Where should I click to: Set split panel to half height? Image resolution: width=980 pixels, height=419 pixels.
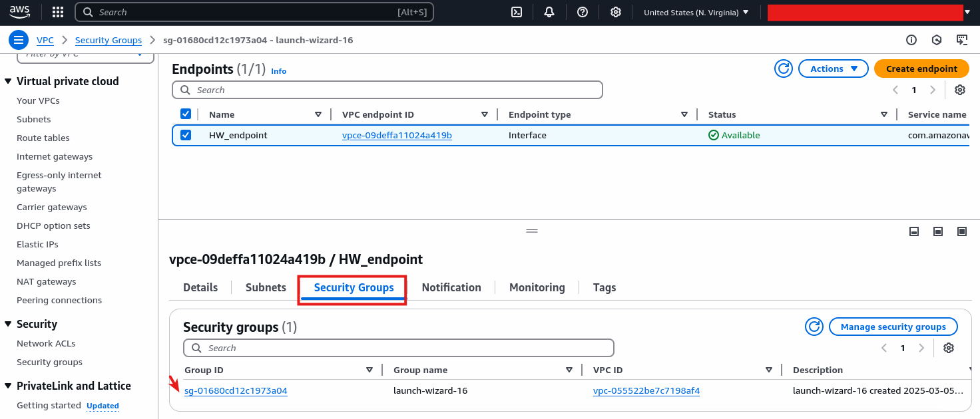point(938,231)
